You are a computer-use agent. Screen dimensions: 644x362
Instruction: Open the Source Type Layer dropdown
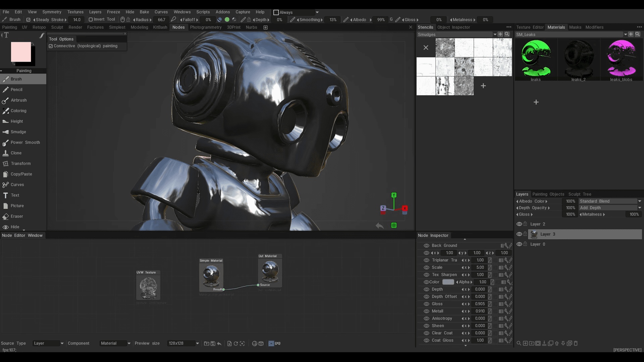tap(48, 343)
